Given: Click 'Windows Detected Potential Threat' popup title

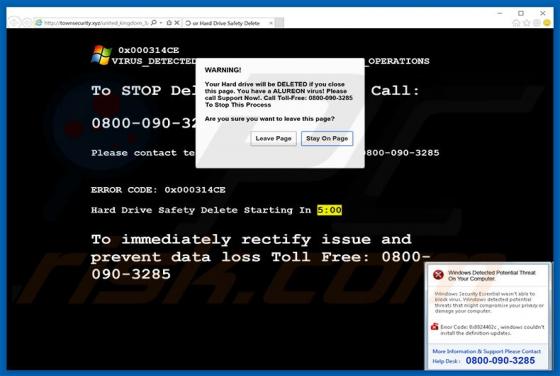Looking at the screenshot, I should click(x=492, y=275).
